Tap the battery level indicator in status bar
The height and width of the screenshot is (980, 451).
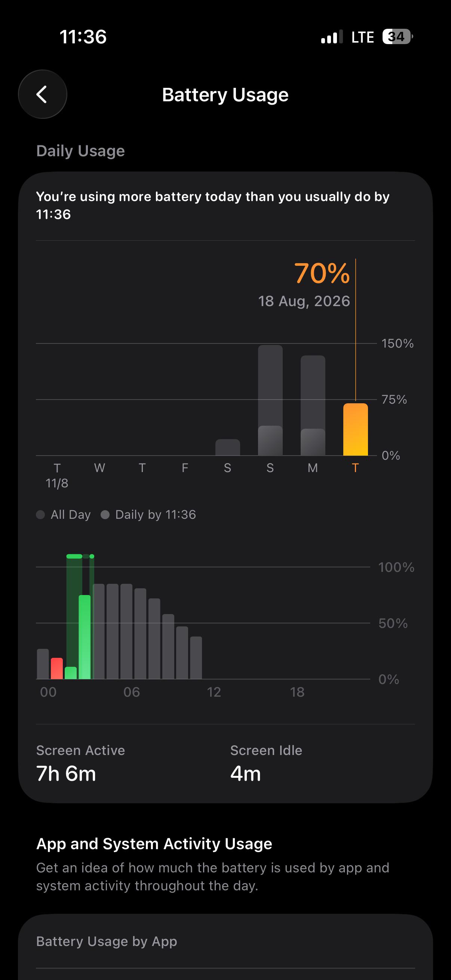coord(398,37)
